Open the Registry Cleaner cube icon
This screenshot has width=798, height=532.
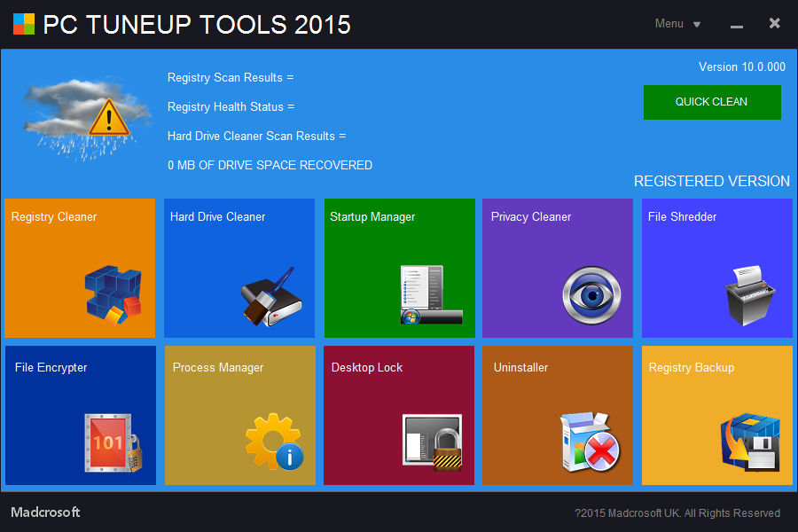113,295
